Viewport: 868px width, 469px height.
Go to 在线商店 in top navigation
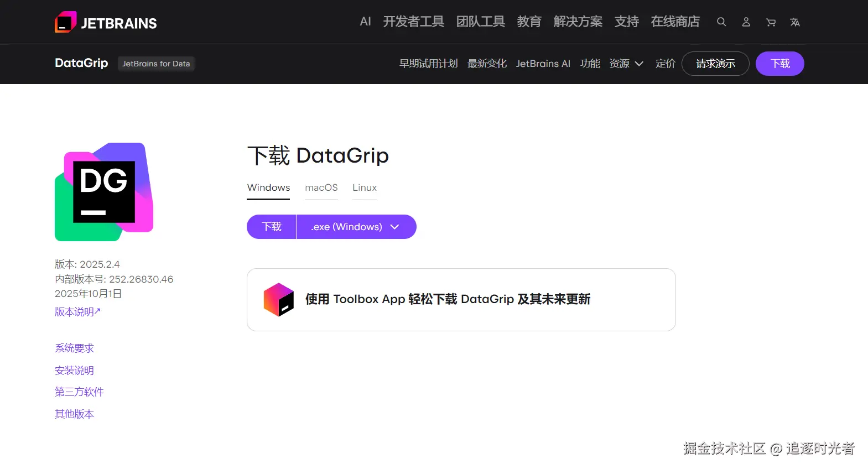pyautogui.click(x=675, y=22)
